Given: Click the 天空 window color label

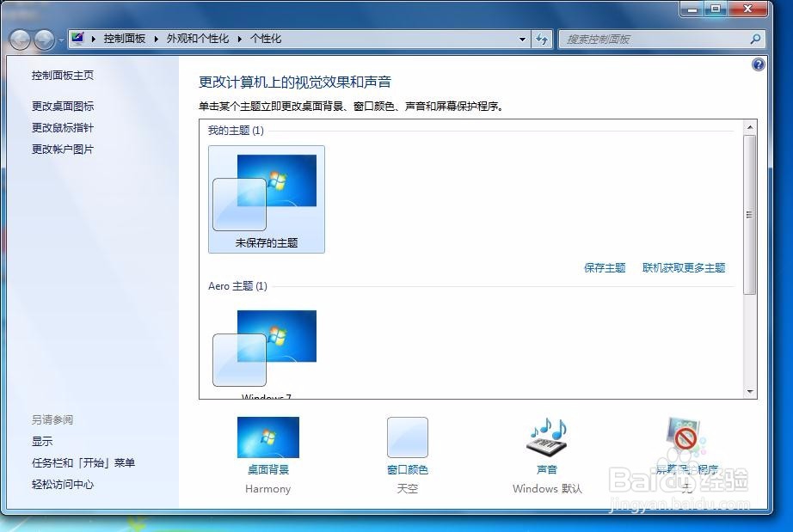Looking at the screenshot, I should (408, 488).
